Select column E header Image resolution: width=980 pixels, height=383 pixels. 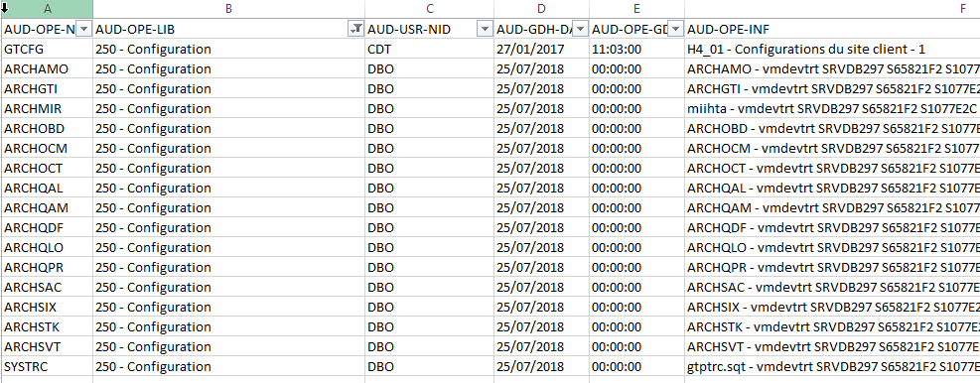(x=636, y=9)
